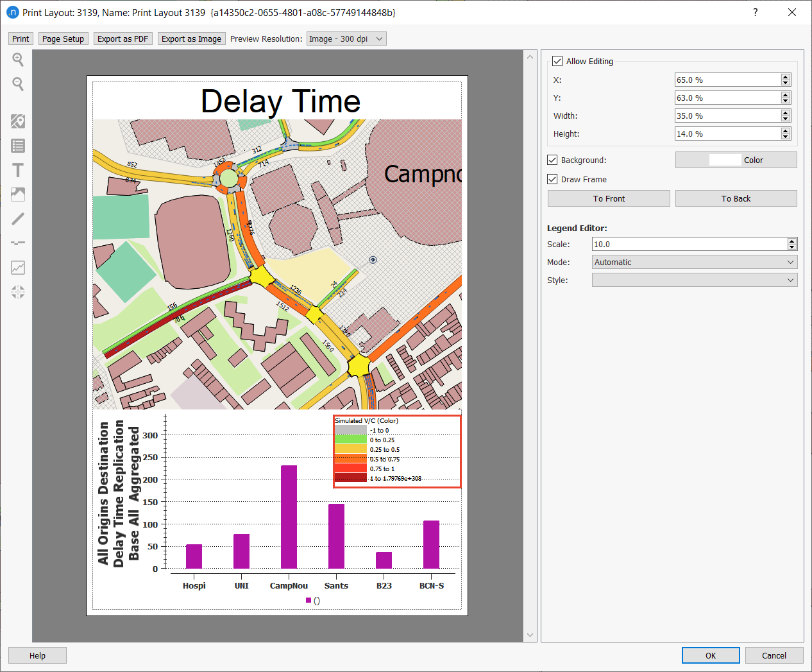This screenshot has width=812, height=672.
Task: Select the Line drawing tool
Action: [17, 218]
